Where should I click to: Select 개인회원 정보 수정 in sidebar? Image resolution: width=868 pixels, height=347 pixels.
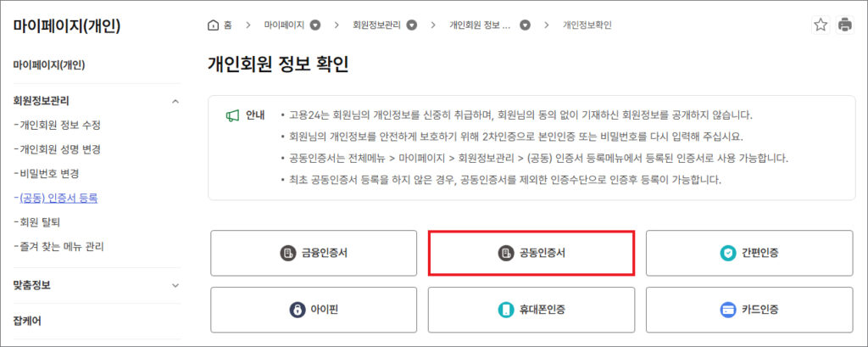(x=59, y=125)
